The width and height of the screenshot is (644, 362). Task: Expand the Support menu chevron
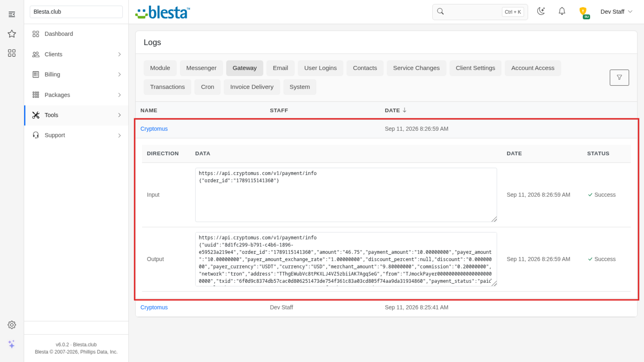[119, 135]
